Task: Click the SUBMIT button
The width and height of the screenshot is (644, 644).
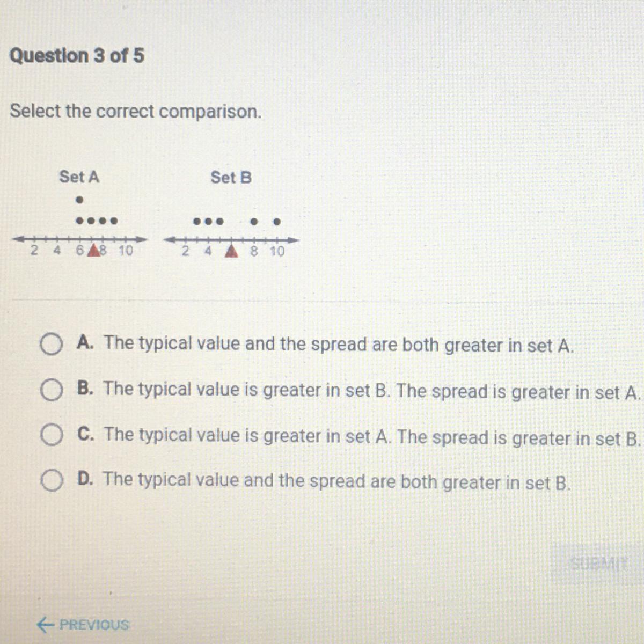Action: pyautogui.click(x=597, y=563)
